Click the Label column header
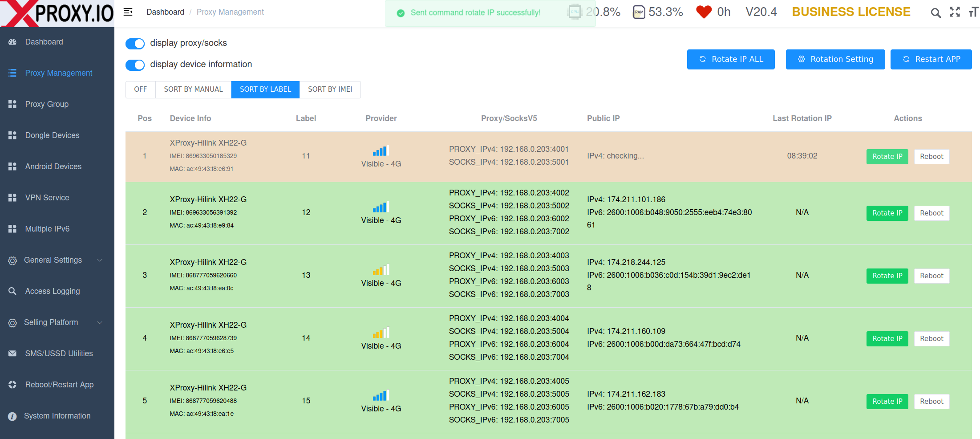Viewport: 980px width, 439px height. tap(306, 118)
